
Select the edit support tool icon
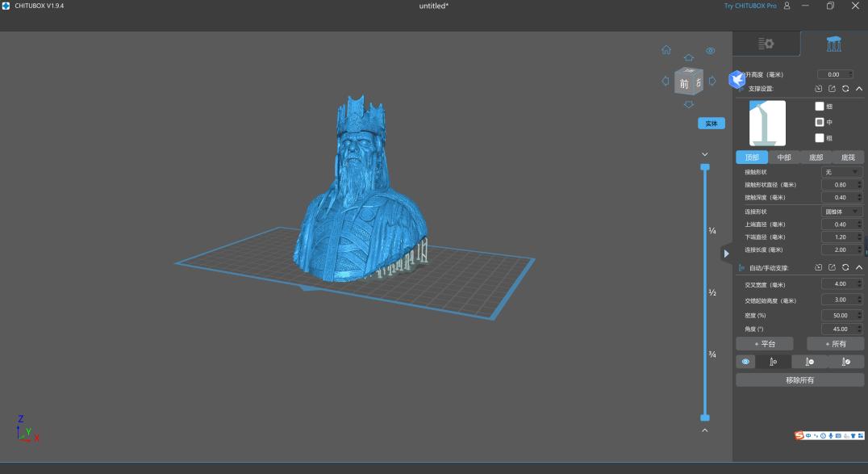click(845, 361)
